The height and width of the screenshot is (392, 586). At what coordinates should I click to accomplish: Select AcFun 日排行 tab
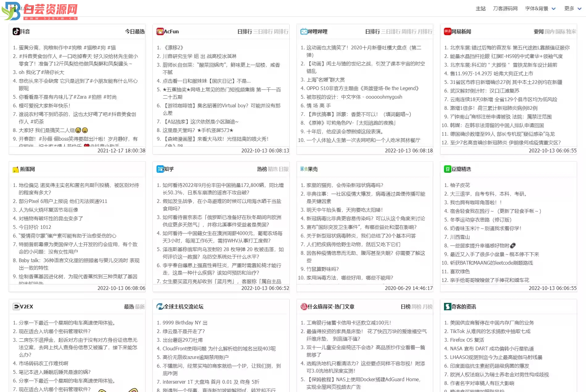(245, 31)
